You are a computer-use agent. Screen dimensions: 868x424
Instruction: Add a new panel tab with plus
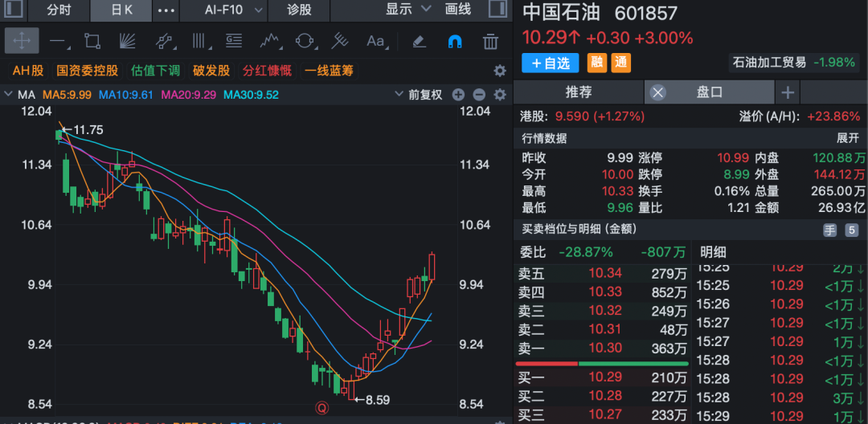[787, 92]
